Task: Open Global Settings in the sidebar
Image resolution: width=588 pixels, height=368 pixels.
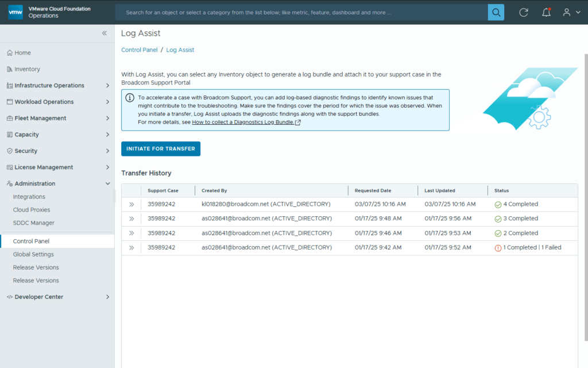Action: (33, 254)
